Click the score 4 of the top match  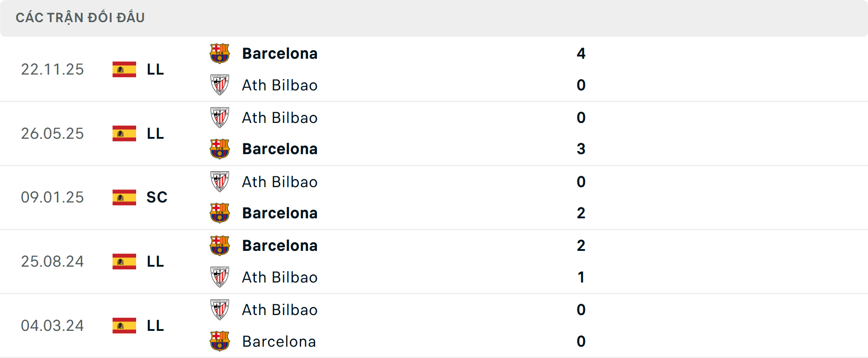pyautogui.click(x=581, y=53)
